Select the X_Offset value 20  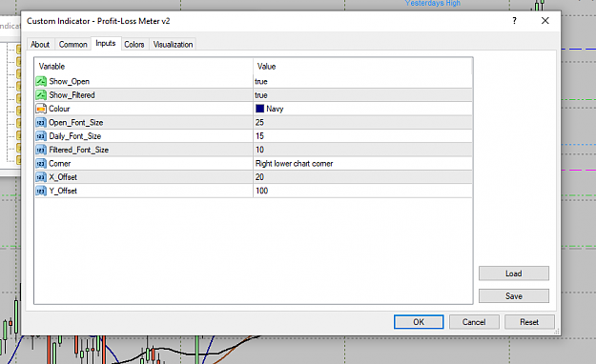coord(259,177)
